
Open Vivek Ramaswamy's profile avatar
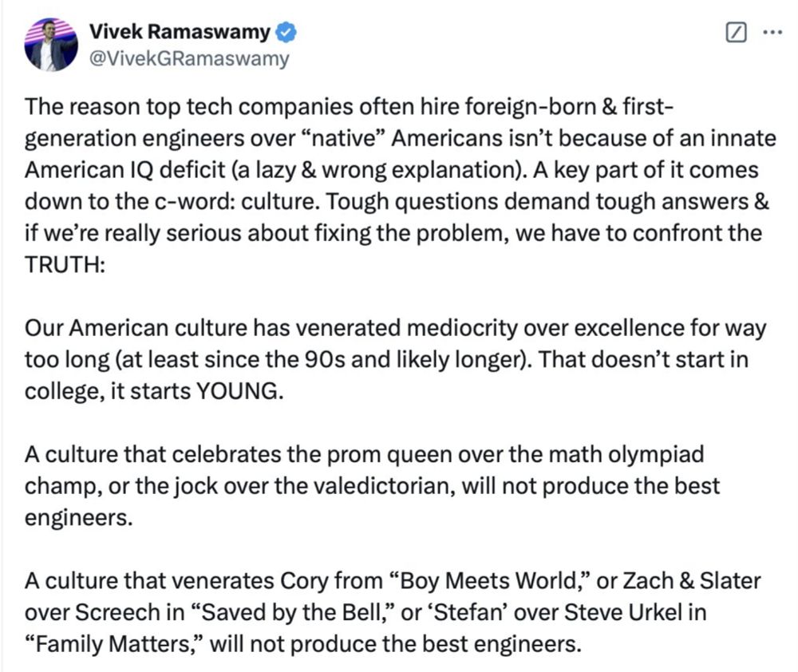click(x=51, y=45)
